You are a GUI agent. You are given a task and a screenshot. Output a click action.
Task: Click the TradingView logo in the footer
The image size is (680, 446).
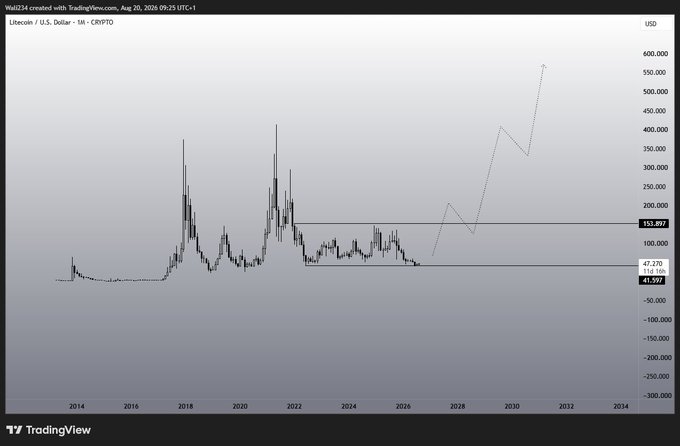point(48,430)
